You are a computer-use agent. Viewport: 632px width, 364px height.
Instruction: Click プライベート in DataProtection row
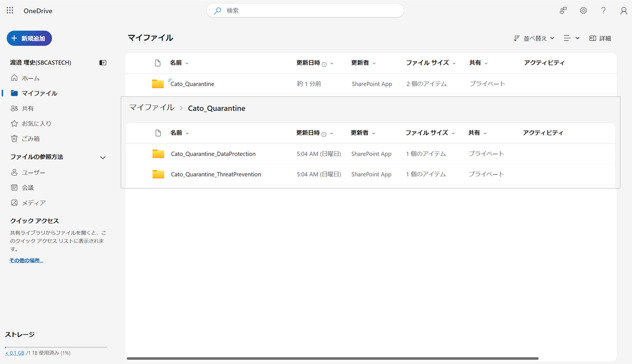click(487, 154)
